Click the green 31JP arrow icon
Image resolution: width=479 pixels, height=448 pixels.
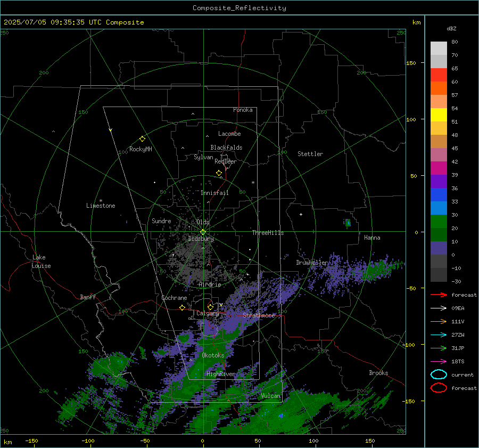(x=439, y=348)
